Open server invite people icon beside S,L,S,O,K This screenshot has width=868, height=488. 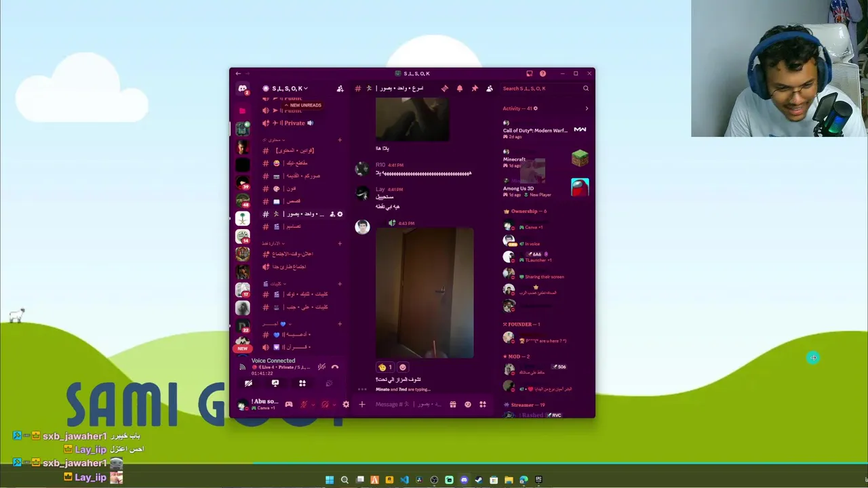click(340, 89)
